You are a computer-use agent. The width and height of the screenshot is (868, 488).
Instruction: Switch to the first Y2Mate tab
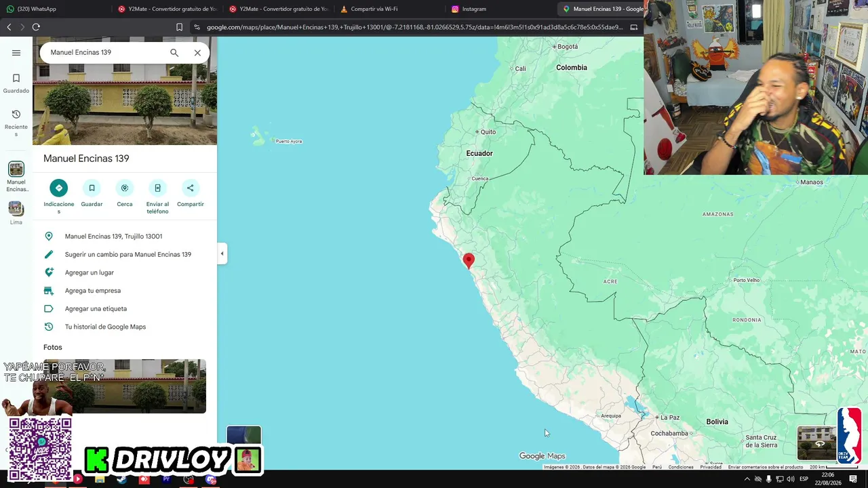pos(167,9)
